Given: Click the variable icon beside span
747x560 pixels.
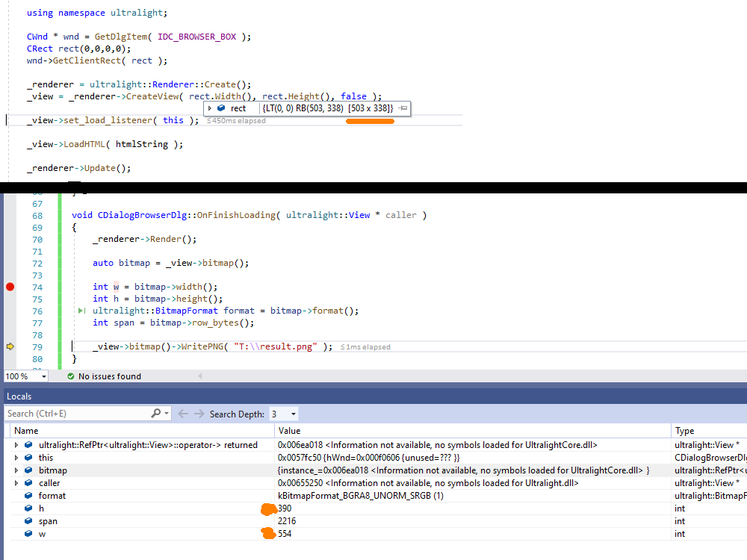Looking at the screenshot, I should (x=28, y=521).
